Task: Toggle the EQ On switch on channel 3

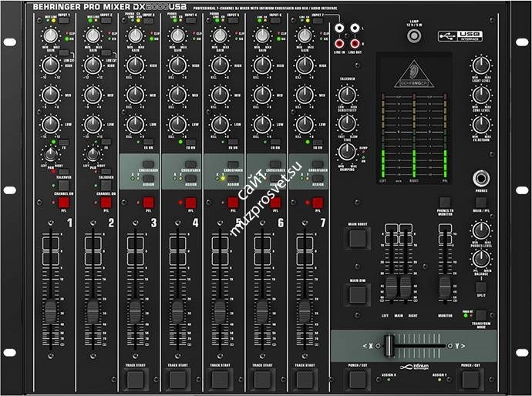Action: [x=148, y=142]
